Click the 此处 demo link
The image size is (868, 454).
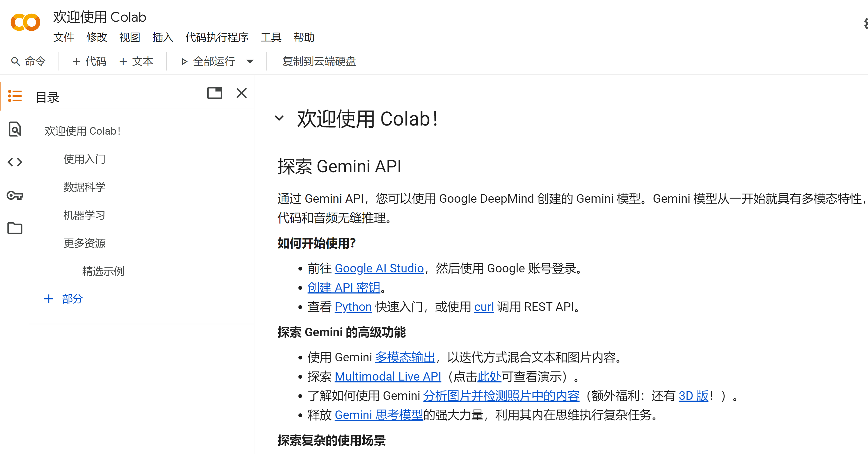tap(490, 376)
